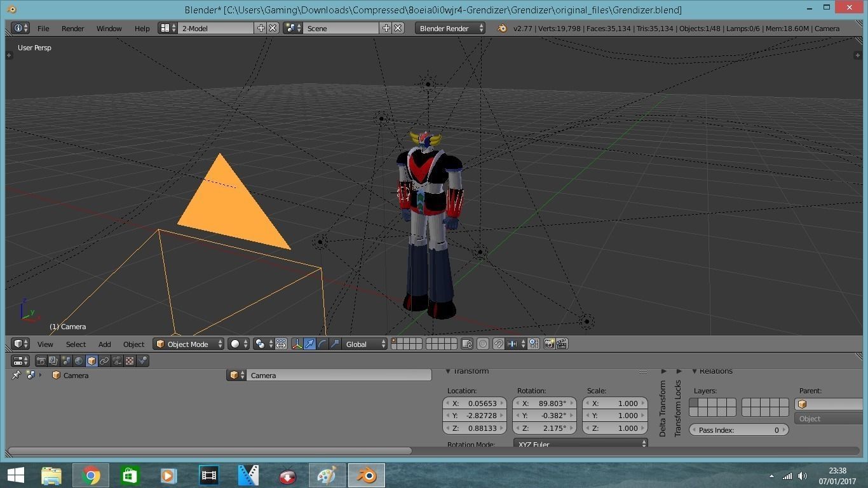Open Google Chrome from the taskbar
Viewport: 868px width, 488px height.
pyautogui.click(x=90, y=475)
